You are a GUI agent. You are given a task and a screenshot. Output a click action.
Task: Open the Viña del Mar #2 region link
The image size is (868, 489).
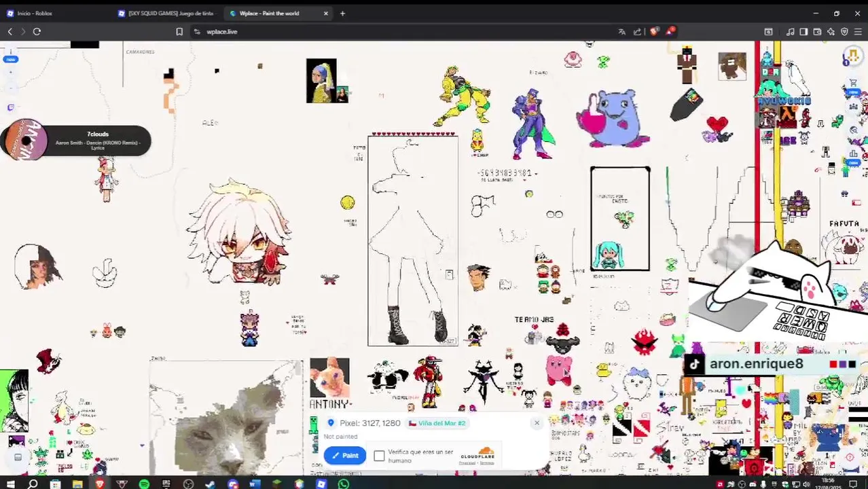pyautogui.click(x=437, y=423)
